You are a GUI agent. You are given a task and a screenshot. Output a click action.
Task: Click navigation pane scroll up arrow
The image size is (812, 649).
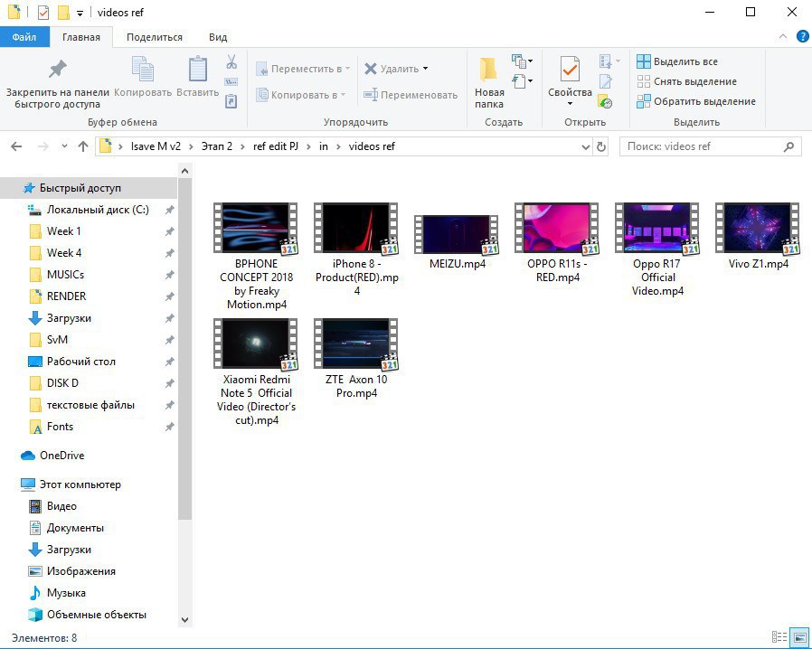pos(184,170)
